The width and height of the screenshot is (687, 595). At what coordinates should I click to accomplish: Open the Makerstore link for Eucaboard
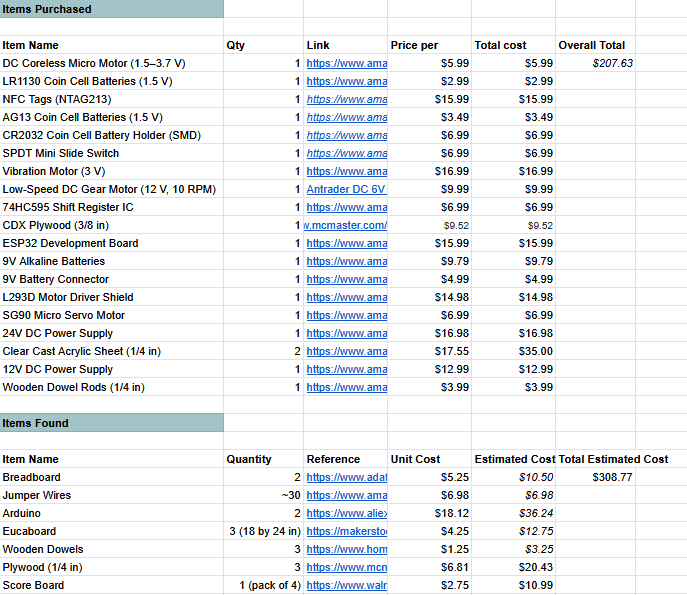click(346, 531)
